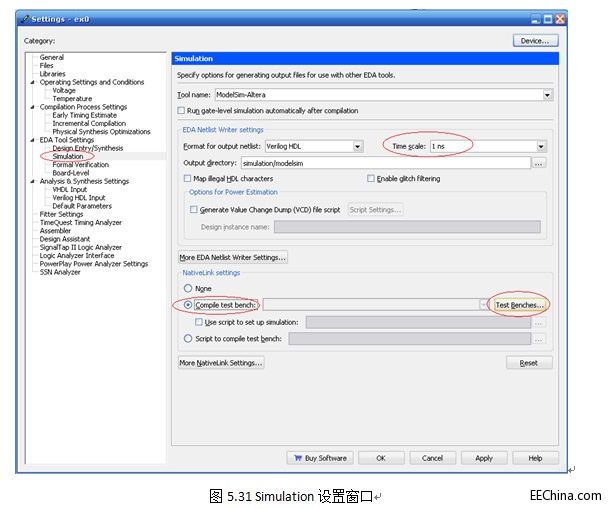Click the Test Benches button
Viewport: 608px width, 509px height.
(520, 305)
